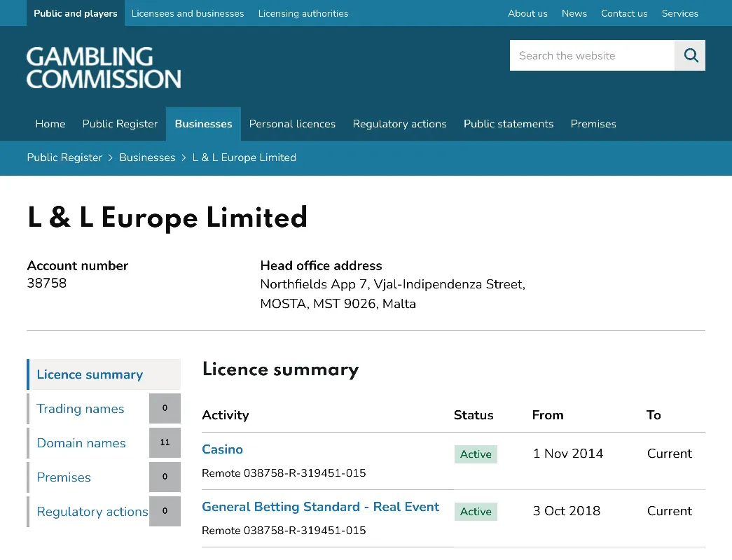Viewport: 732px width, 560px height.
Task: Select Licence summary in side menu
Action: [x=104, y=374]
